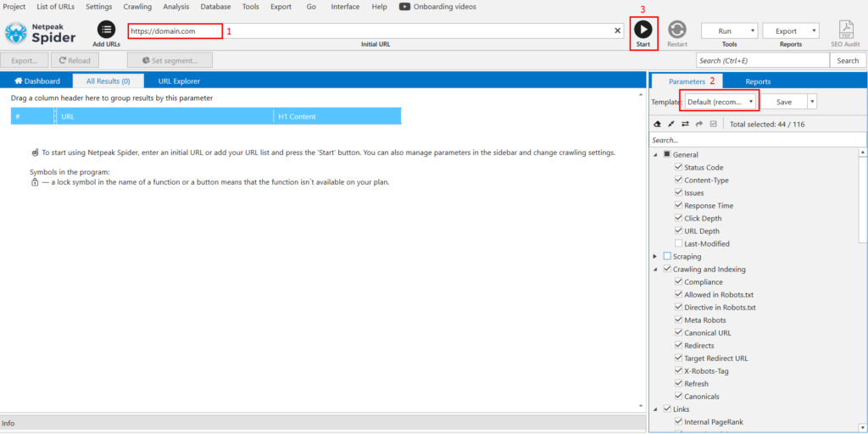Click the results pane scroll down arrow
868x434 pixels.
tap(641, 406)
